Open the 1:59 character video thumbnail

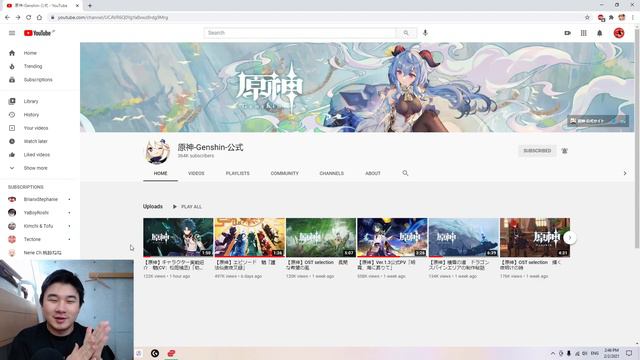click(x=178, y=237)
